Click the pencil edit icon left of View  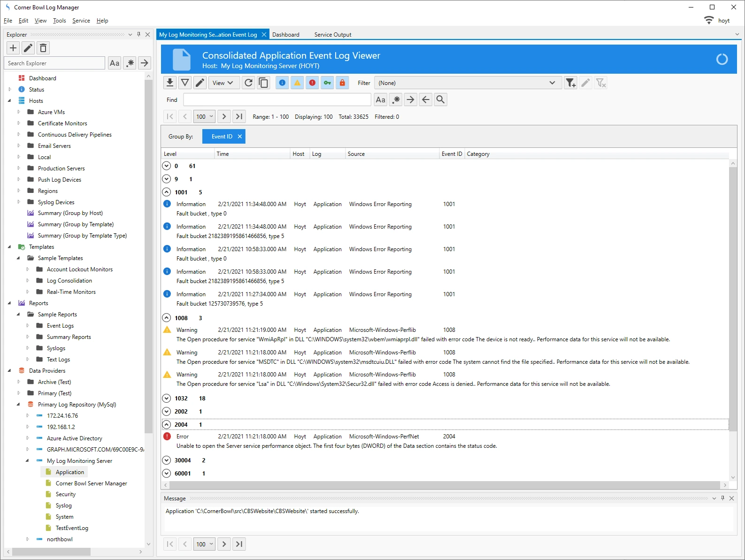pyautogui.click(x=200, y=83)
